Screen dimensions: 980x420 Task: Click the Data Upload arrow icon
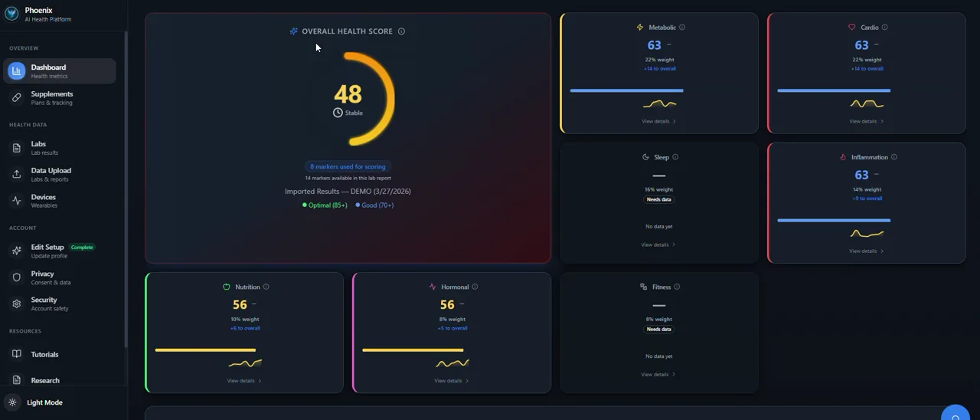(x=16, y=175)
